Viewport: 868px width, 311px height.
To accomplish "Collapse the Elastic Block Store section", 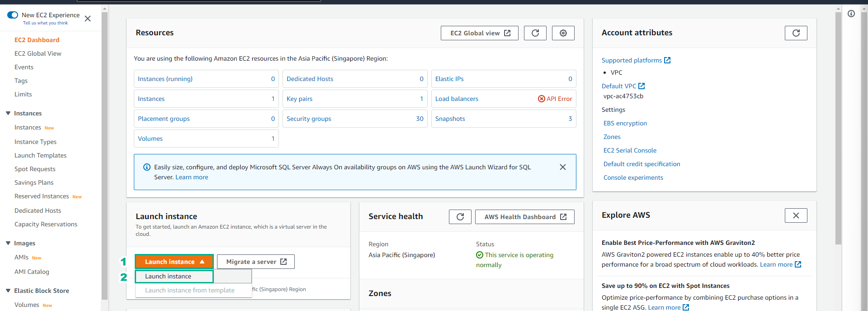I will point(8,291).
